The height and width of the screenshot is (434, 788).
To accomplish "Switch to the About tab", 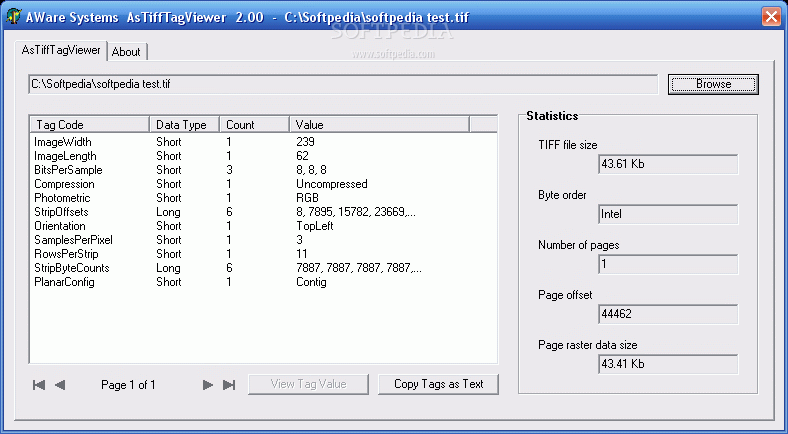I will [126, 52].
